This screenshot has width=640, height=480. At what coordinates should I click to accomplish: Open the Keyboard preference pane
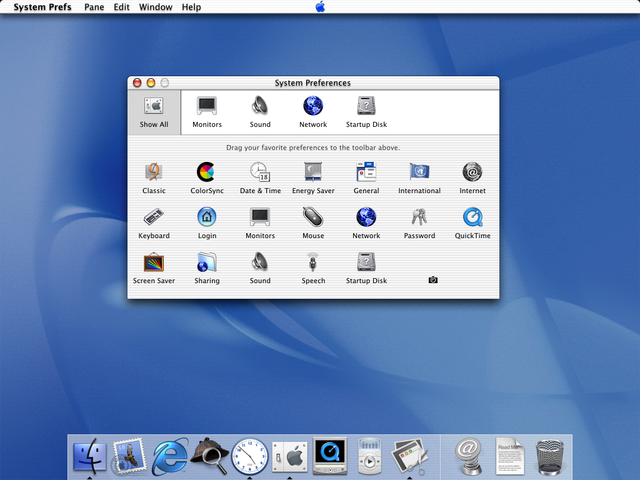pos(154,223)
